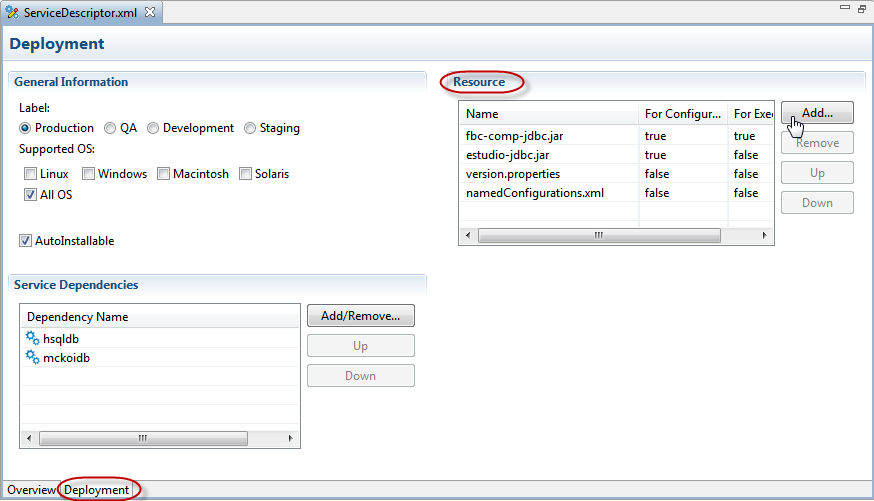Image resolution: width=874 pixels, height=501 pixels.
Task: Uncheck the AutoInstallable checkbox
Action: tap(26, 241)
